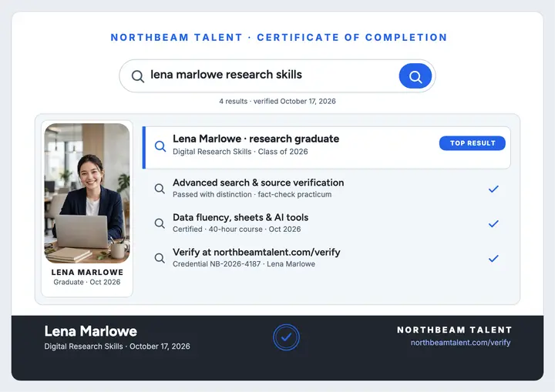Click '4 results · verified October 17, 2026'
Viewport: 555px width, 392px height.
click(x=277, y=101)
